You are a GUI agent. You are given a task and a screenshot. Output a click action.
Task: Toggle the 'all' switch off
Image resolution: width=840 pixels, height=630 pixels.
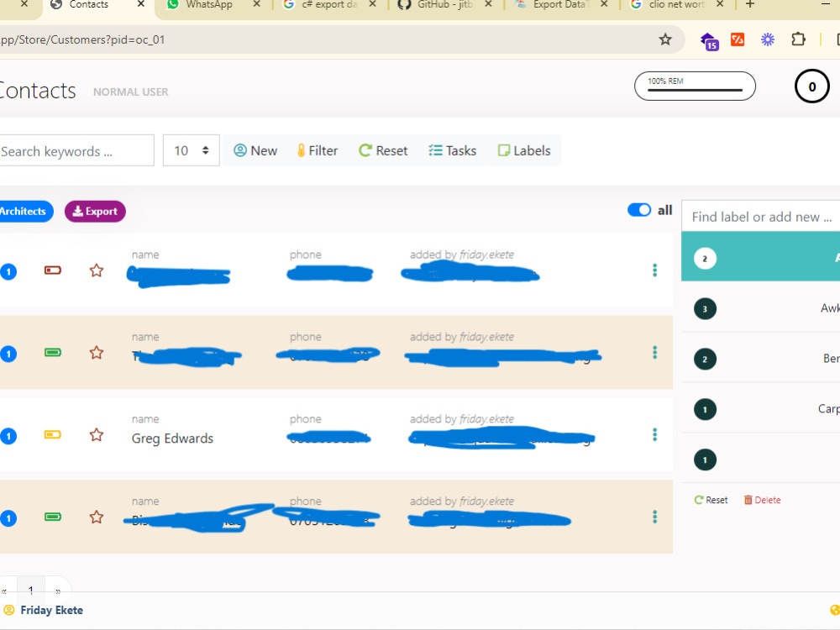click(639, 210)
